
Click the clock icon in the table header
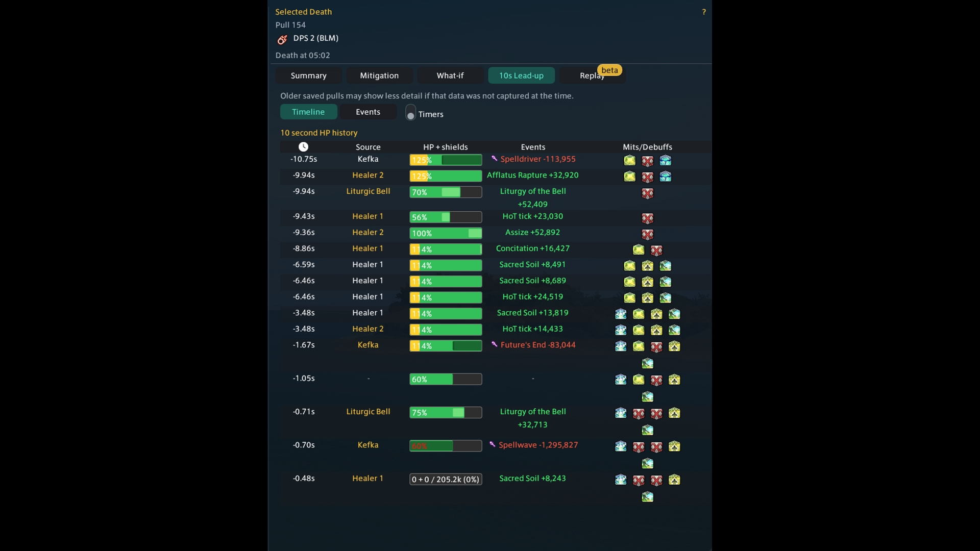(303, 147)
